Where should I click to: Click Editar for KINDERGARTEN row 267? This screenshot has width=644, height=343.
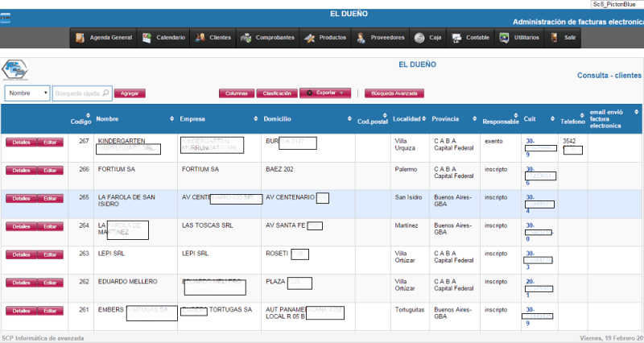coord(50,143)
